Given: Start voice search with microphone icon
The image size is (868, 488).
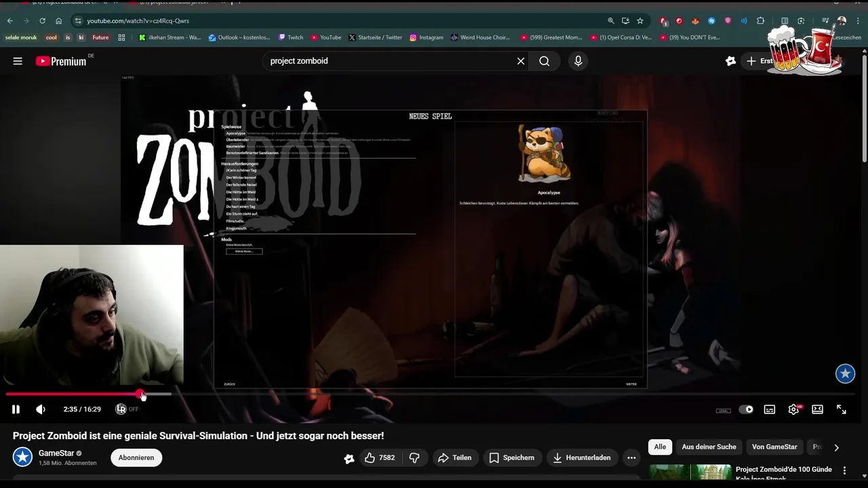Looking at the screenshot, I should coord(578,61).
